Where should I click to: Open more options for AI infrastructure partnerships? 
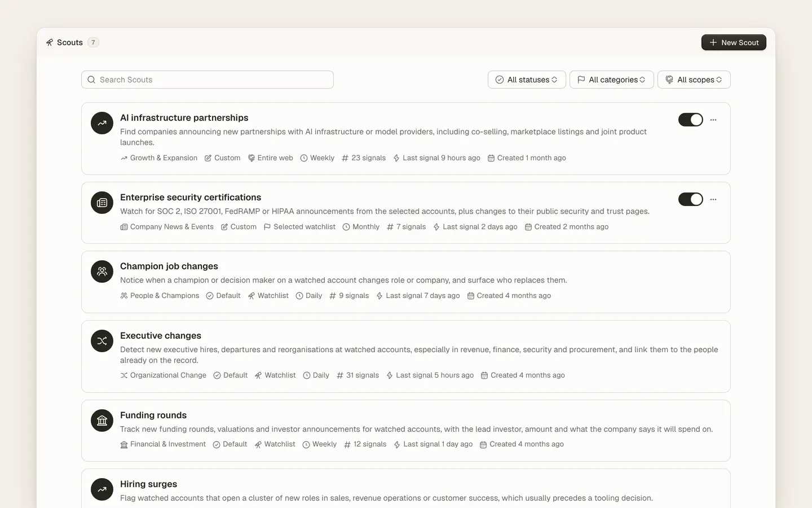[x=713, y=120]
